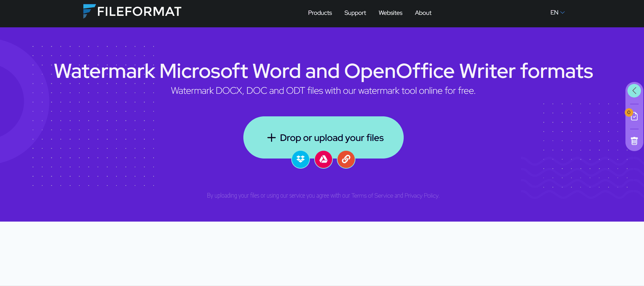Open the Products menu
Viewport: 644px width, 286px height.
pyautogui.click(x=320, y=13)
